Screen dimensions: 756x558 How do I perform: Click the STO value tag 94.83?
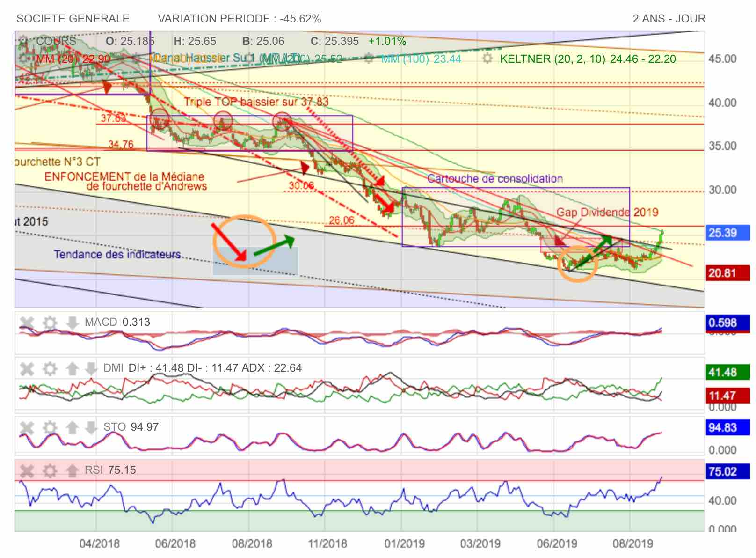tap(727, 428)
